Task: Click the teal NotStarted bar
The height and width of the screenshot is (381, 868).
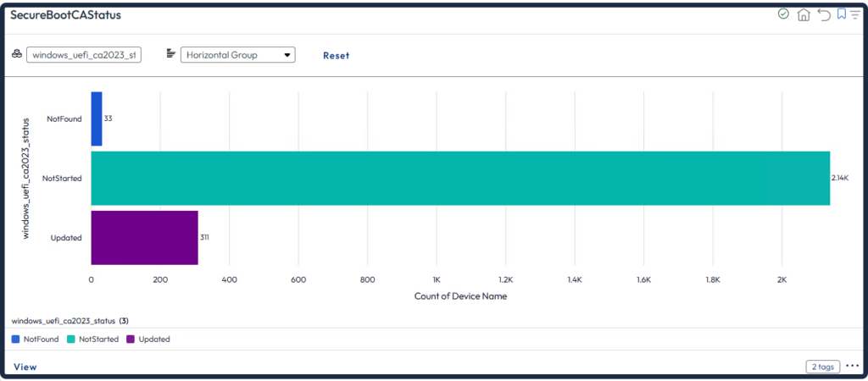Action: click(x=459, y=178)
